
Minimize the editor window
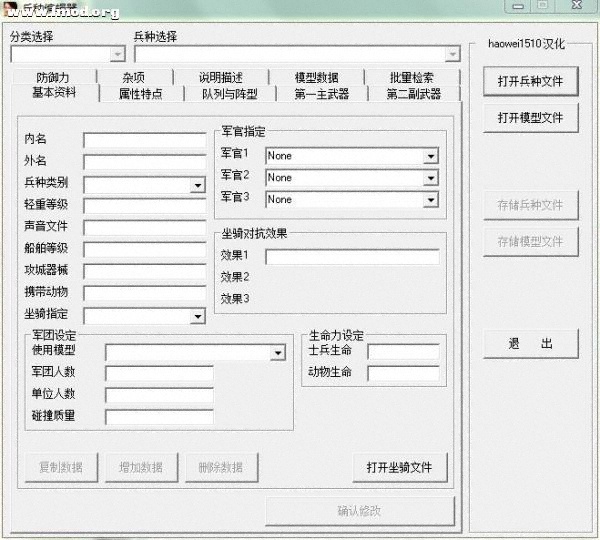pyautogui.click(x=518, y=6)
